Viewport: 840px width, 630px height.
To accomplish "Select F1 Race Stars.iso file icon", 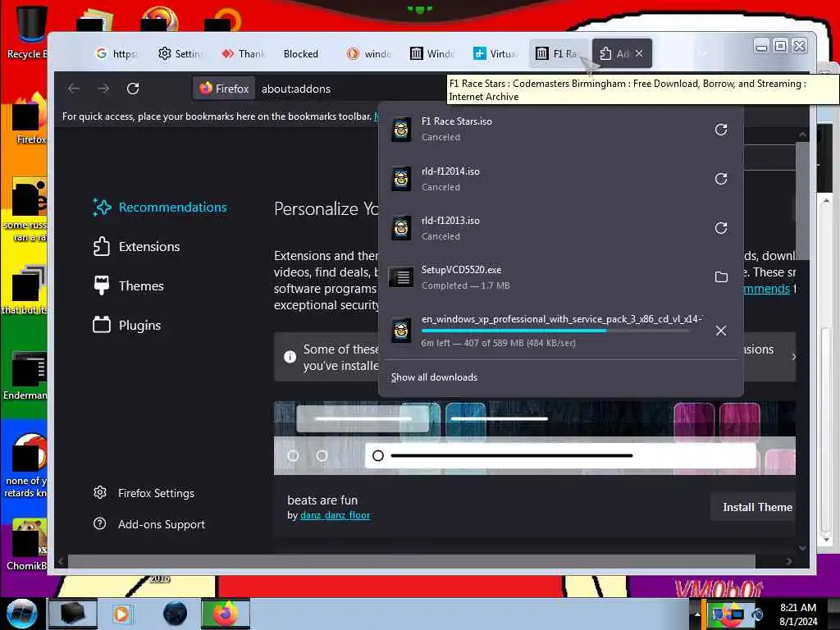I will pos(401,130).
